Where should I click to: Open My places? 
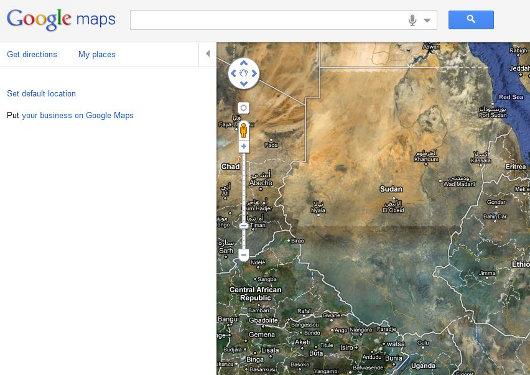97,54
